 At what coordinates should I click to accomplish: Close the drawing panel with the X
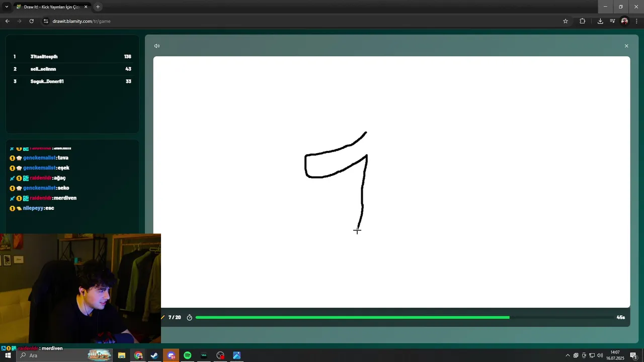pyautogui.click(x=626, y=46)
